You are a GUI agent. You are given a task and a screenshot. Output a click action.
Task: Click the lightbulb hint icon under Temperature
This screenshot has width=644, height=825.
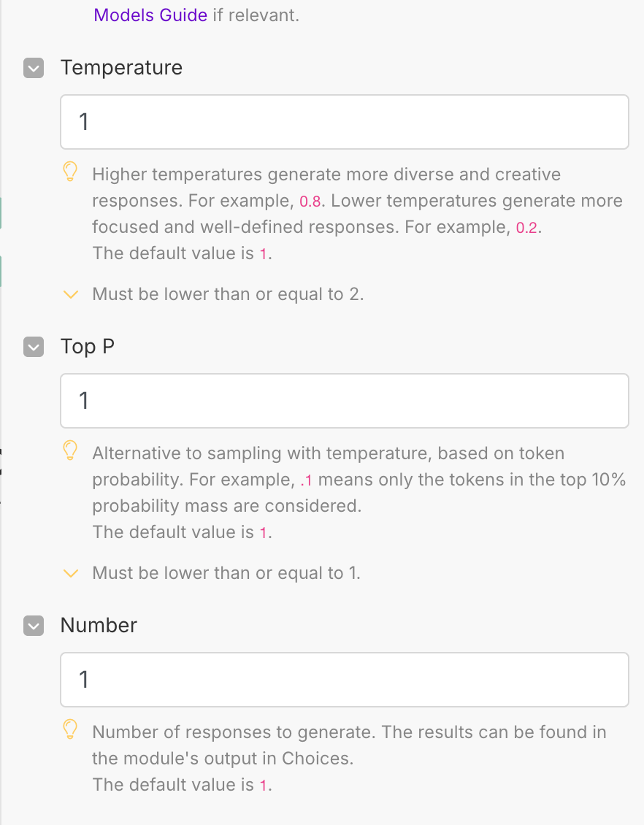[70, 172]
